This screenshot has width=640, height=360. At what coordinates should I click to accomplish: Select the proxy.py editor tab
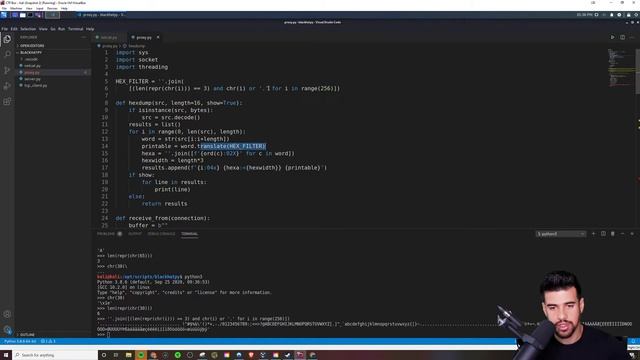coord(144,37)
